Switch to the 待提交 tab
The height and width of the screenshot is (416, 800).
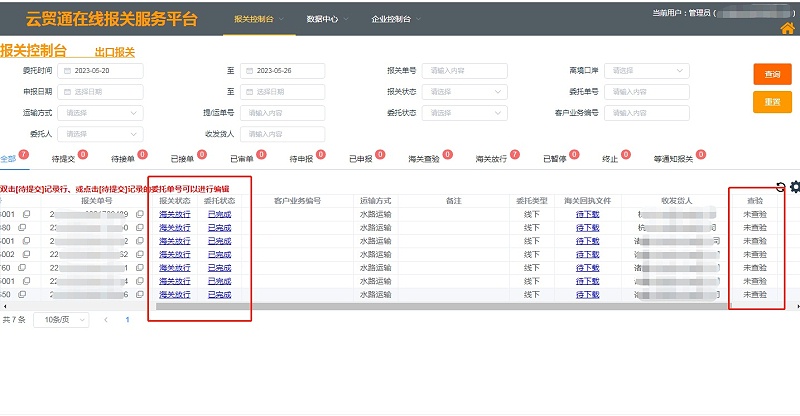point(63,159)
